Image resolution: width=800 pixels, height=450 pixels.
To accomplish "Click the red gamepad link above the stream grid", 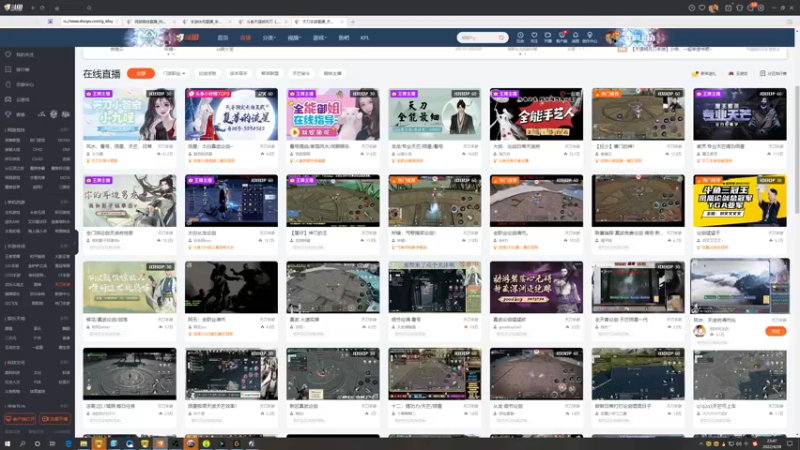I will coord(737,73).
